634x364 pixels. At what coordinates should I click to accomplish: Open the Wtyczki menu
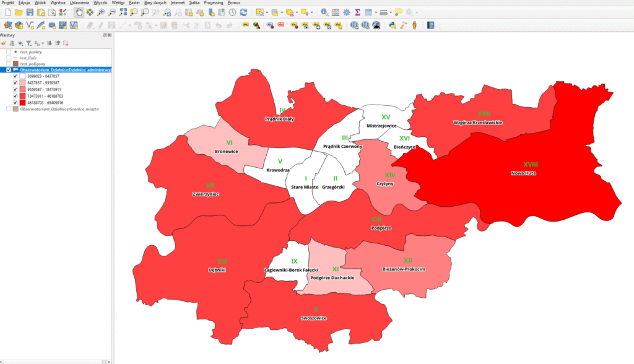100,3
